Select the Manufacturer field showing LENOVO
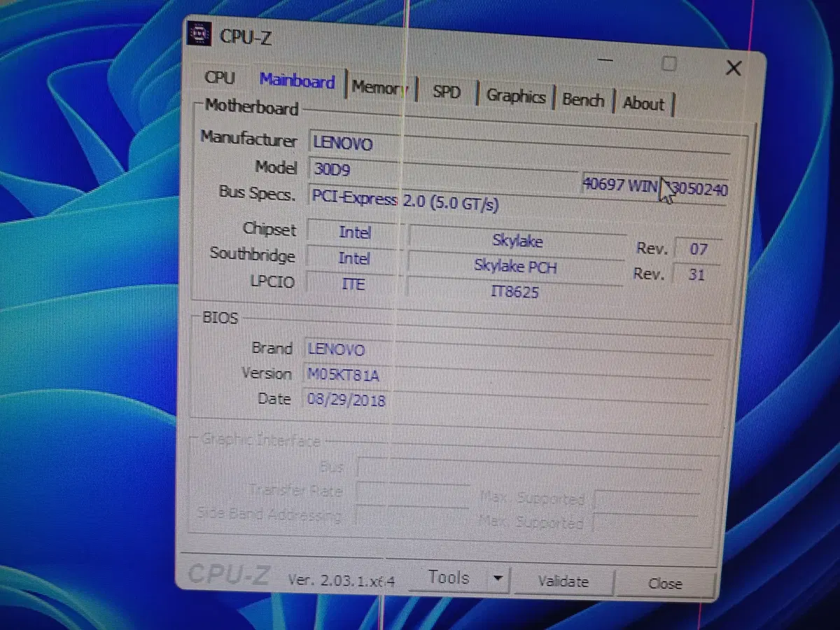840x630 pixels. coord(520,144)
